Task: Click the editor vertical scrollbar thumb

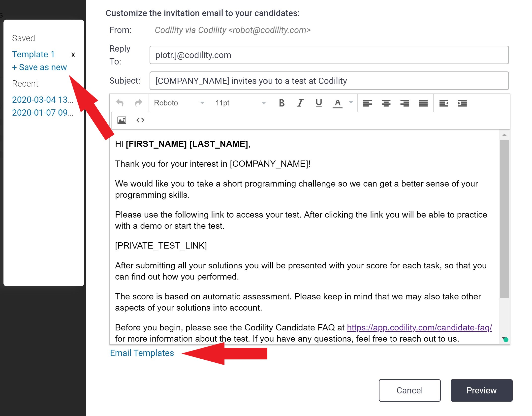Action: [504, 219]
